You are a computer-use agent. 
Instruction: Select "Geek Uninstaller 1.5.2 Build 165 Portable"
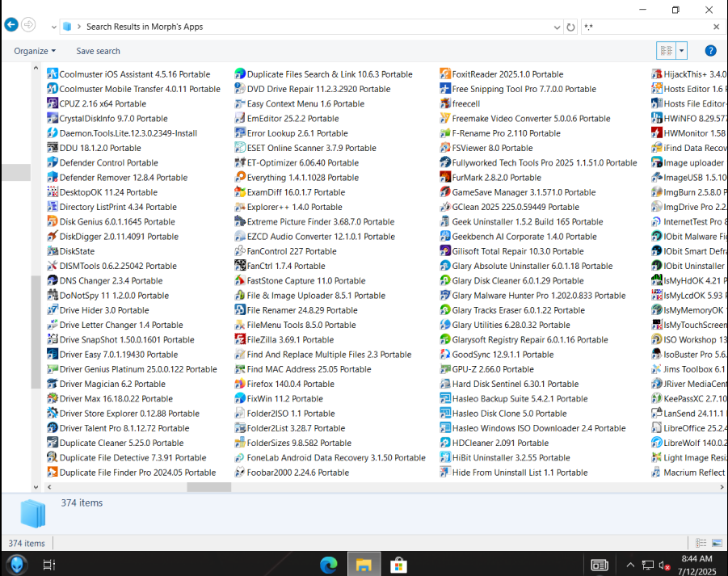coord(521,222)
